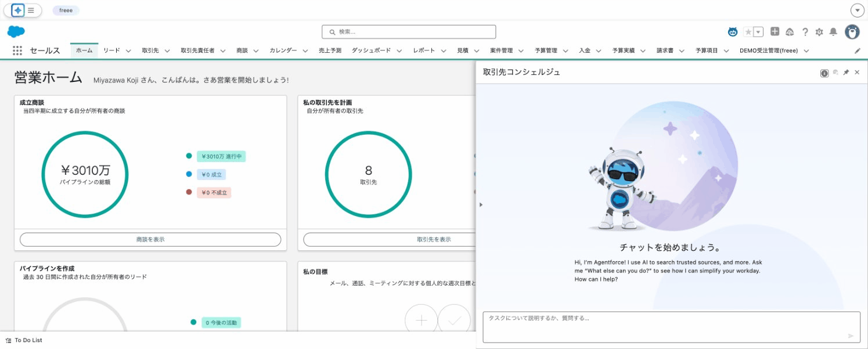Viewport: 868px width, 349px height.
Task: Open the notifications bell
Action: (834, 32)
